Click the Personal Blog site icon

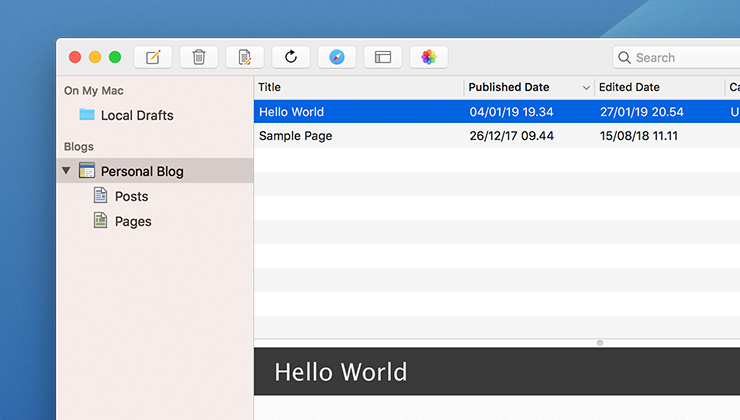point(87,170)
